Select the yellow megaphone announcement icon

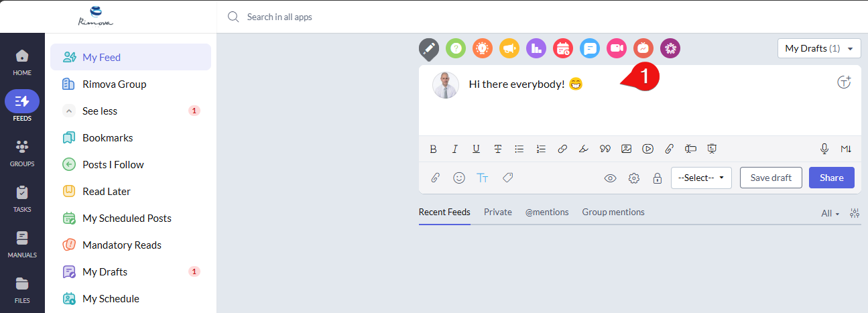coord(509,48)
